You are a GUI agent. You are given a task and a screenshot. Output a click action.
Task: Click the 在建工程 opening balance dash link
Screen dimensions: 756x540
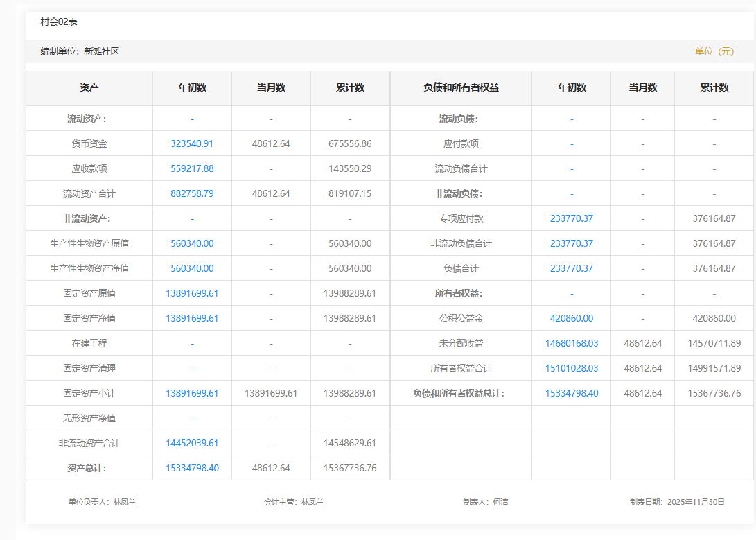(192, 343)
